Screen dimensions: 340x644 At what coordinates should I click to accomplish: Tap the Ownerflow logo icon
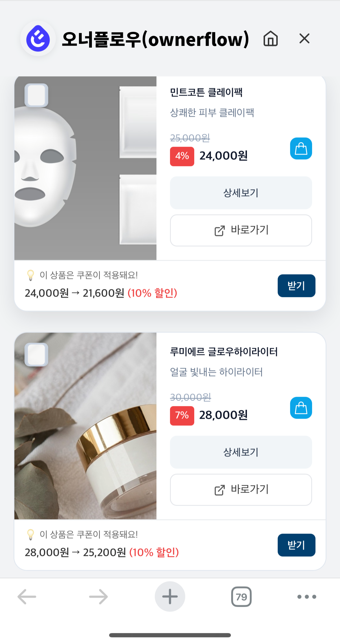coord(38,39)
